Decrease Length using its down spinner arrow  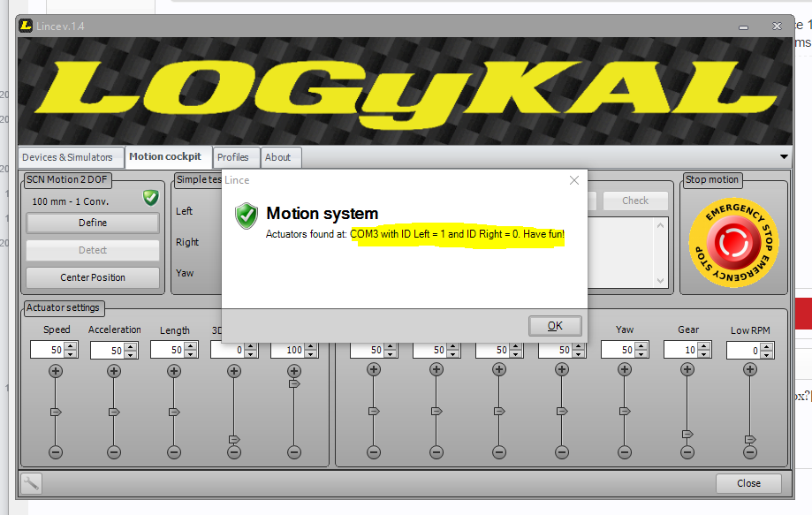191,354
